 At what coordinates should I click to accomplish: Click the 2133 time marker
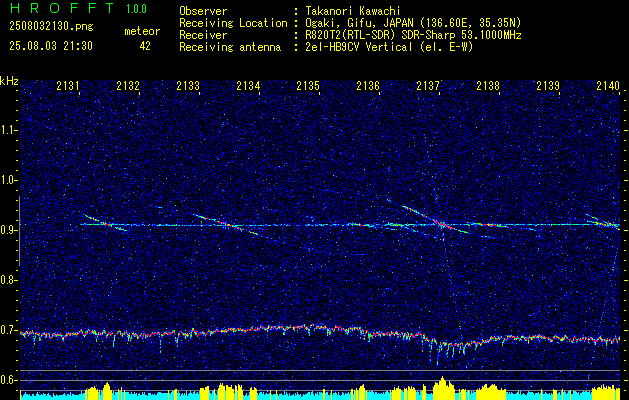188,85
